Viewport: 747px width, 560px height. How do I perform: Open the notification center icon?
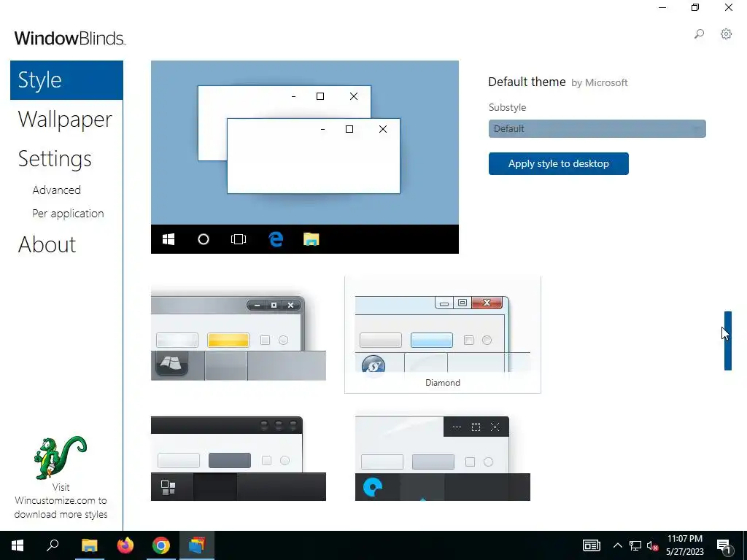(724, 546)
